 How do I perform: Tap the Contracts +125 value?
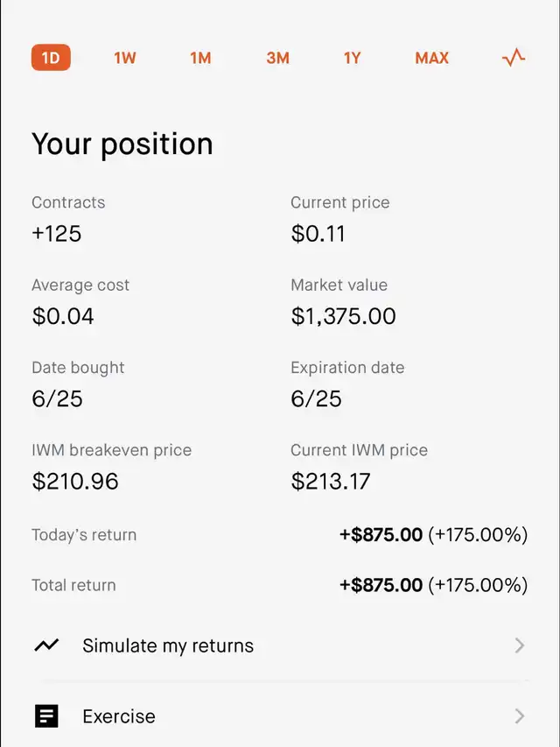(57, 234)
